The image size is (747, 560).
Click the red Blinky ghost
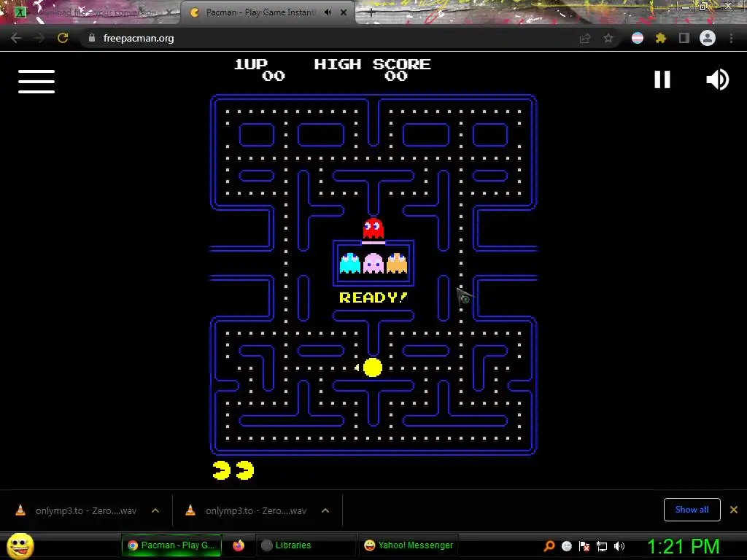coord(373,228)
